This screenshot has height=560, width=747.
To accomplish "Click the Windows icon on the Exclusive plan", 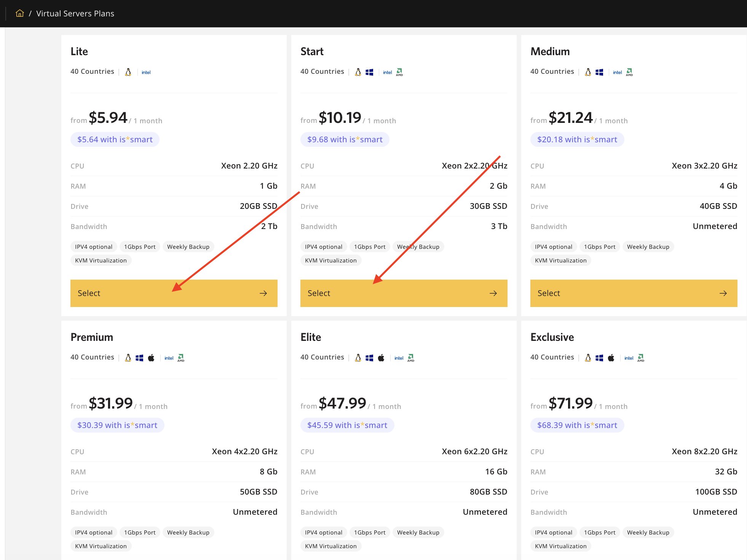I will click(x=599, y=358).
